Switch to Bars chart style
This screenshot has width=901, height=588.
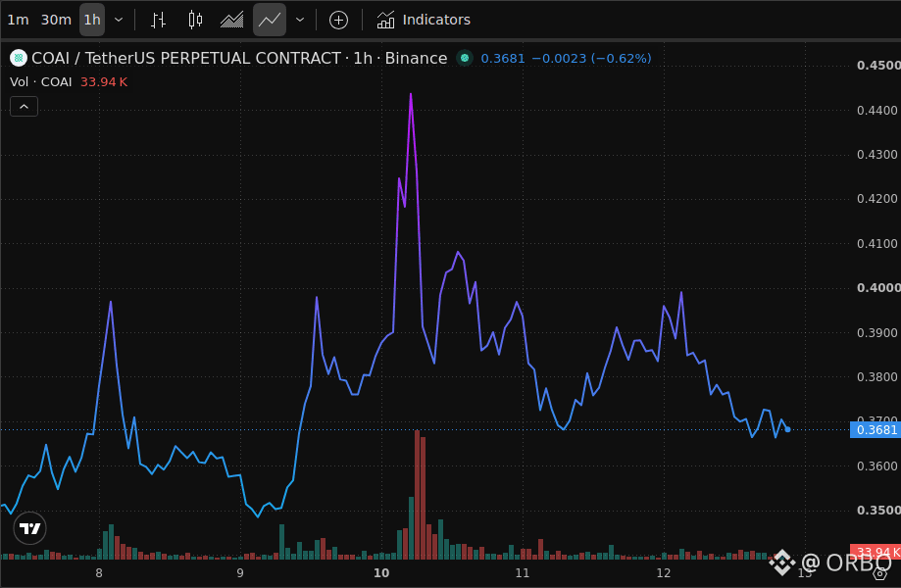(158, 20)
